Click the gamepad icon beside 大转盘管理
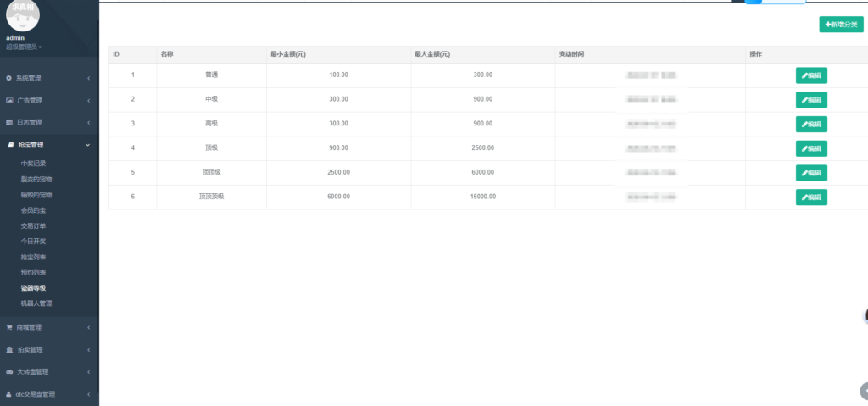Screen dimensions: 868x406 click(9, 371)
